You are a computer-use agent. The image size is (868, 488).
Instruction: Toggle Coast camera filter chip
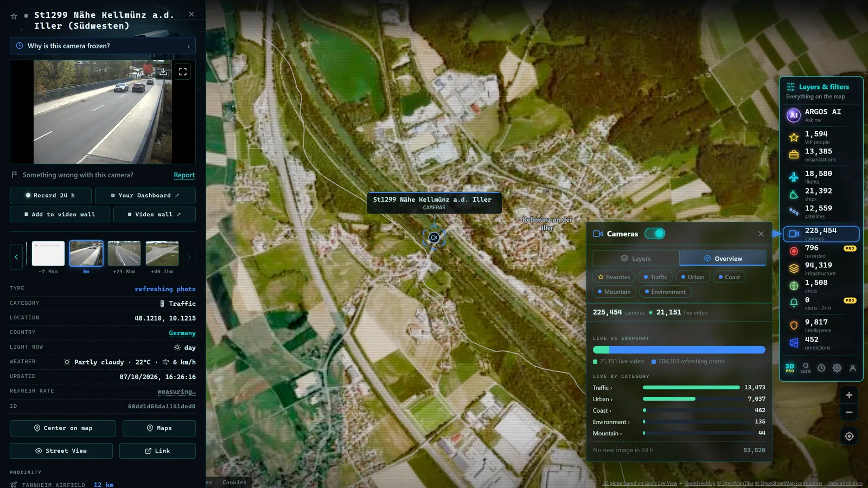[x=729, y=277]
